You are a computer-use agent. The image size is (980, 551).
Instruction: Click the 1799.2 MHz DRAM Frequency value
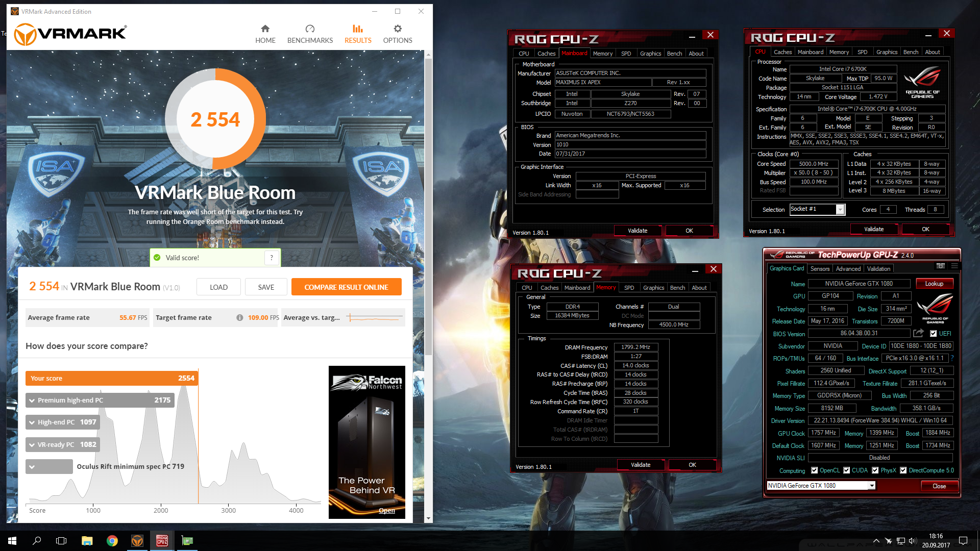635,347
